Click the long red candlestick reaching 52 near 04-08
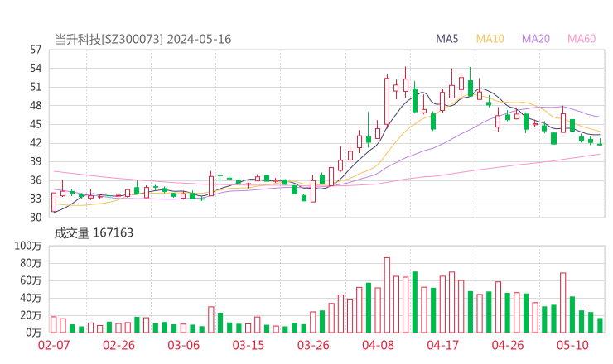This screenshot has width=613, height=364. (387, 102)
